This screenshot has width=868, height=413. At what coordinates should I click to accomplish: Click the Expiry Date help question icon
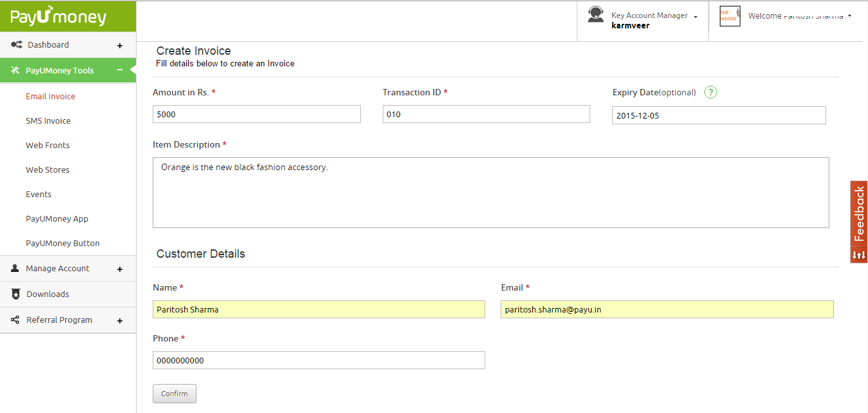coord(711,92)
